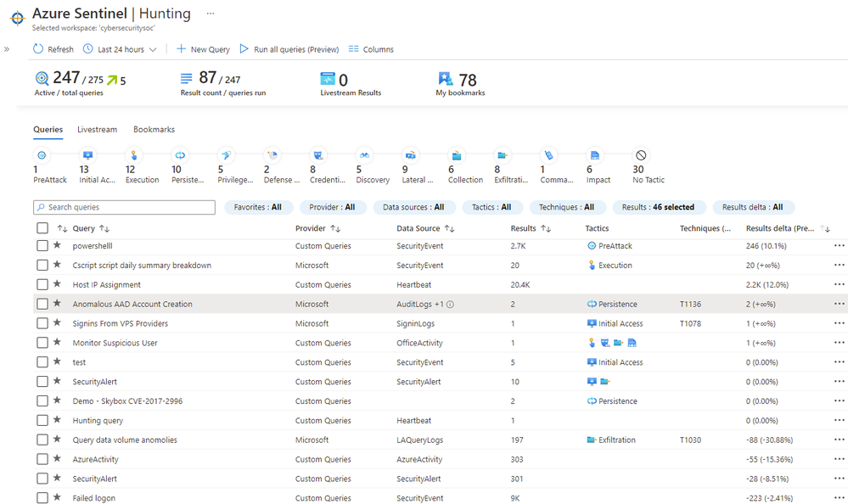
Task: Click the 247 / 275 active queries metric
Action: 80,83
